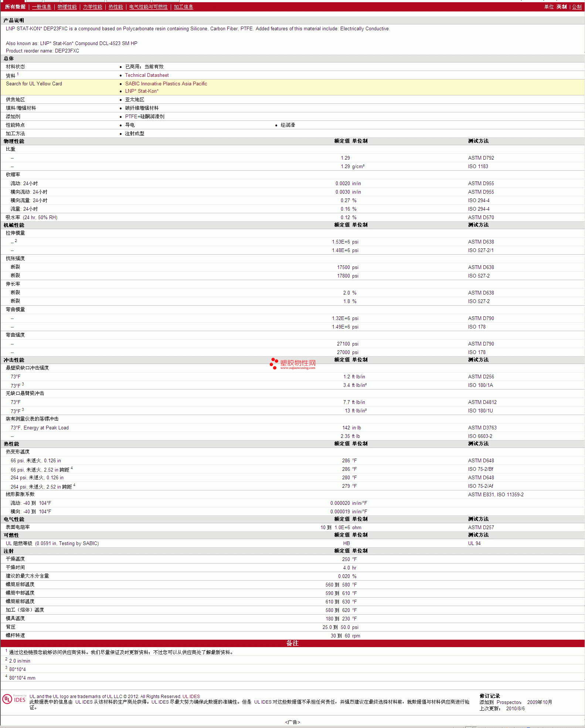585x728 pixels.
Task: Click the HB flammability rating value
Action: coord(346,543)
